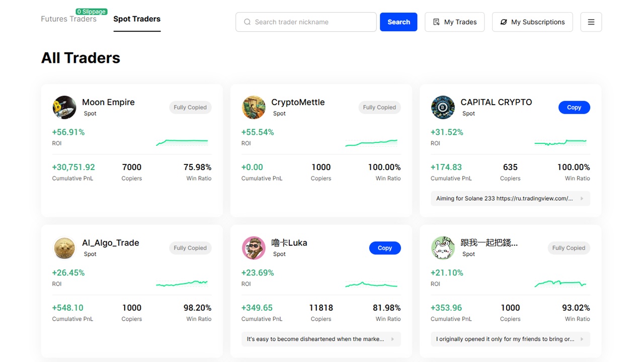Focus the Search trader nickname field
Screen dimensions: 644x362
pos(306,22)
